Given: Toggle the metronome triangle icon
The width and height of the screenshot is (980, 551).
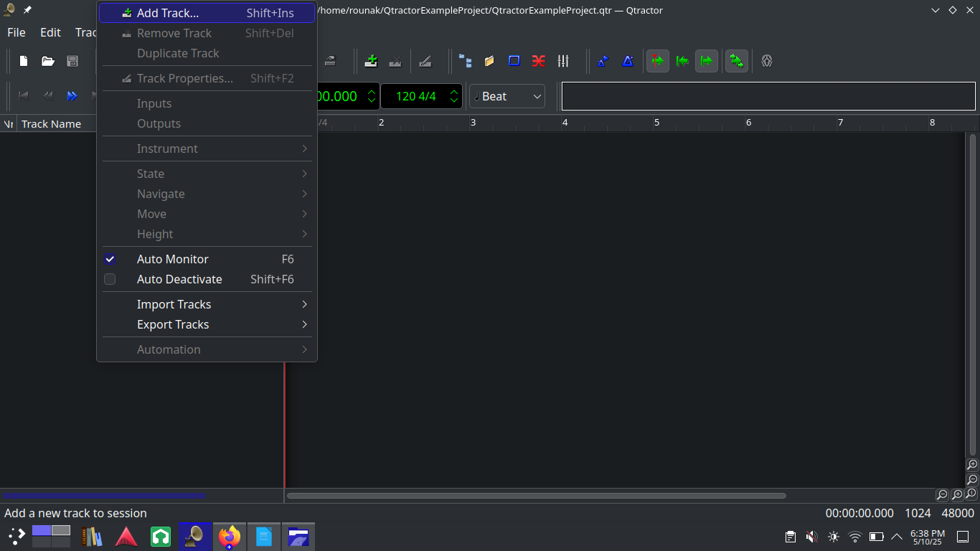Looking at the screenshot, I should [x=628, y=61].
